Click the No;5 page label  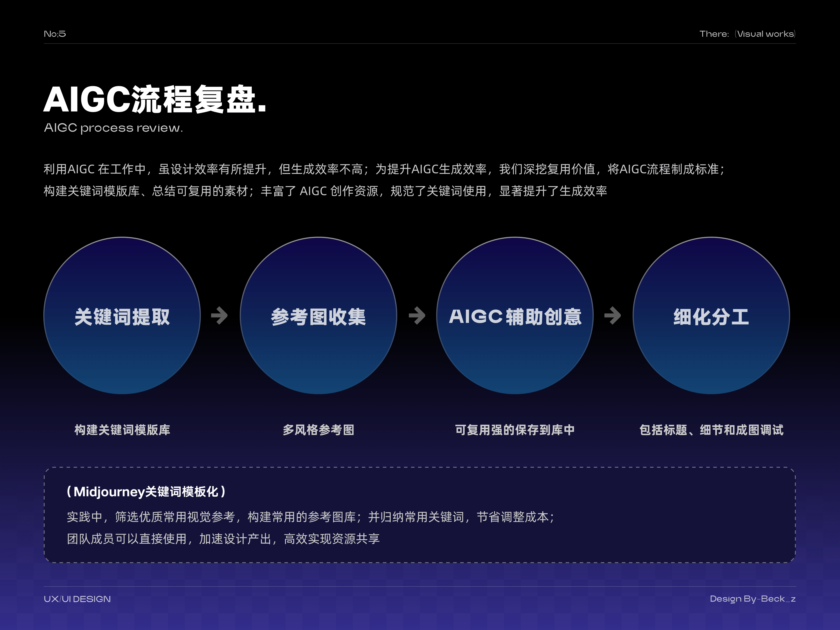tap(55, 34)
